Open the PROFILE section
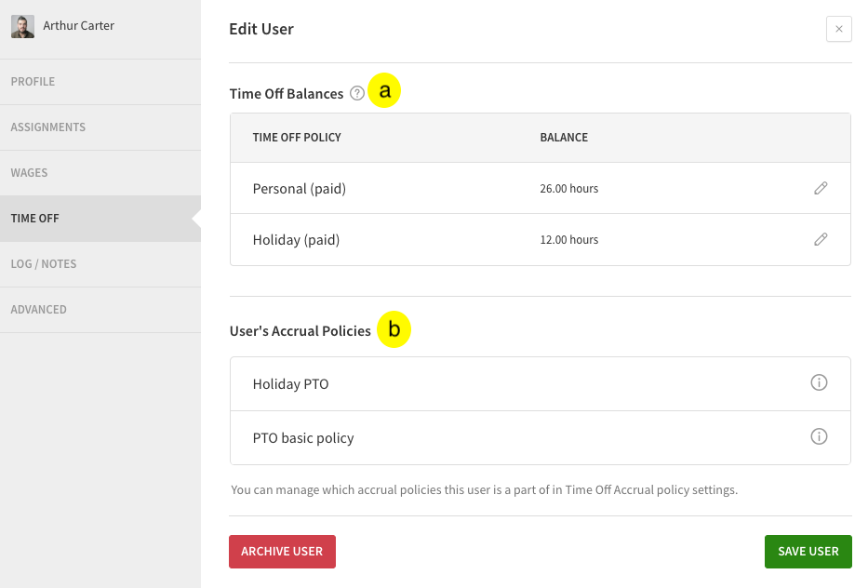This screenshot has height=588, width=868. point(33,82)
